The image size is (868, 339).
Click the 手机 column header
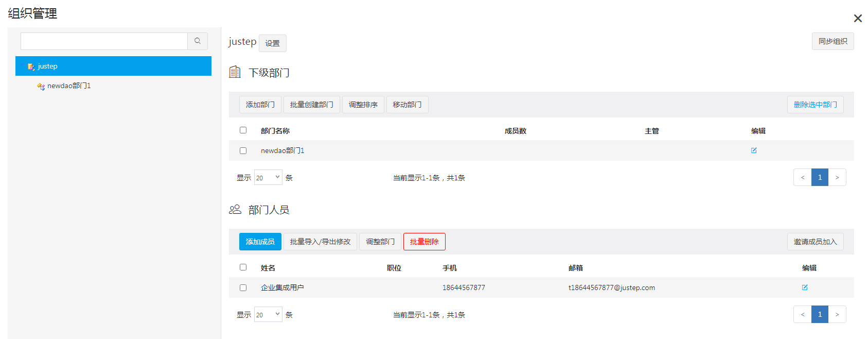450,268
